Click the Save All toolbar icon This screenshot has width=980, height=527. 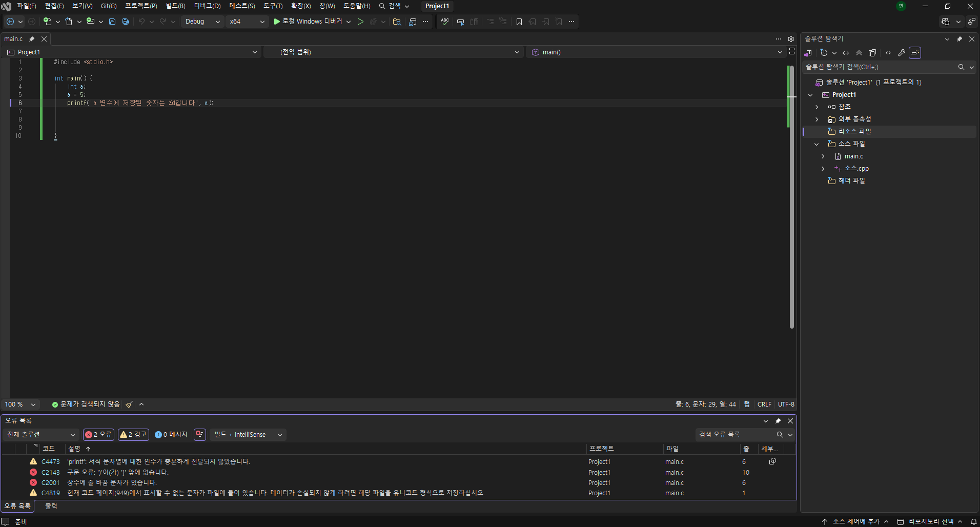(126, 22)
